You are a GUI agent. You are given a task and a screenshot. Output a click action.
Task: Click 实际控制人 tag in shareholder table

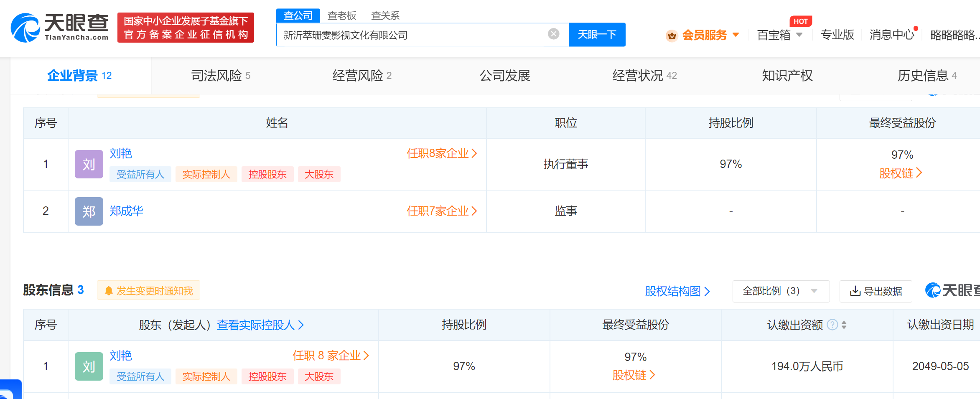(206, 376)
